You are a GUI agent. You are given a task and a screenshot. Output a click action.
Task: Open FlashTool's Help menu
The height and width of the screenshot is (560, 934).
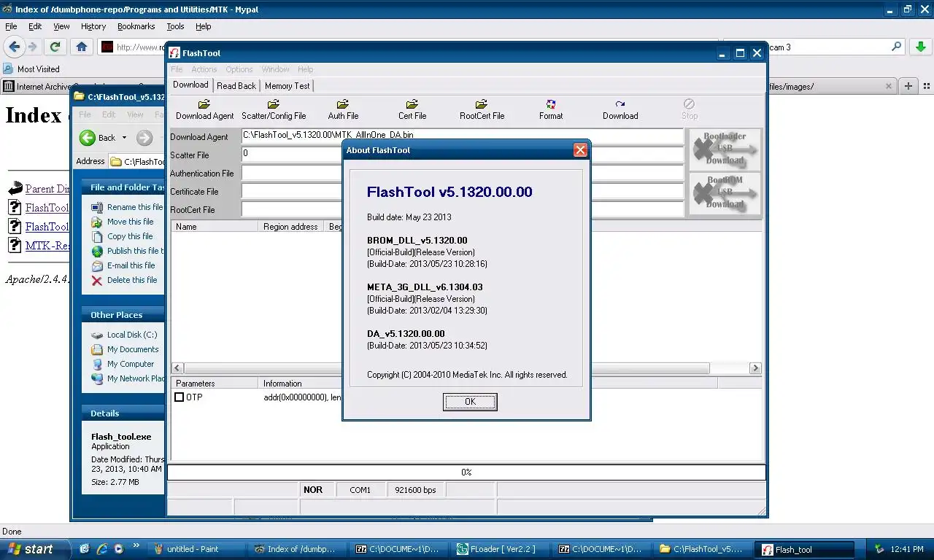(305, 69)
